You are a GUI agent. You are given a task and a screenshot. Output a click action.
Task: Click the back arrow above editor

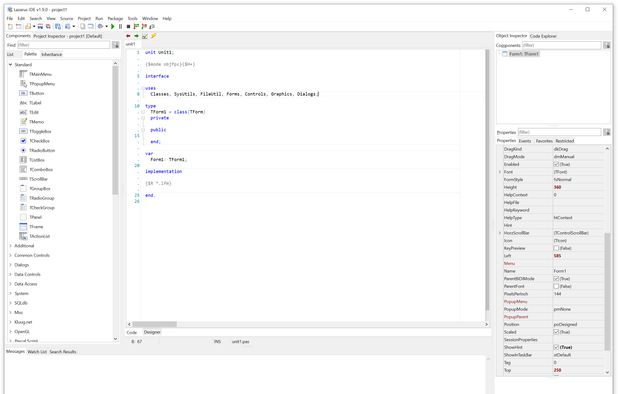click(x=128, y=36)
